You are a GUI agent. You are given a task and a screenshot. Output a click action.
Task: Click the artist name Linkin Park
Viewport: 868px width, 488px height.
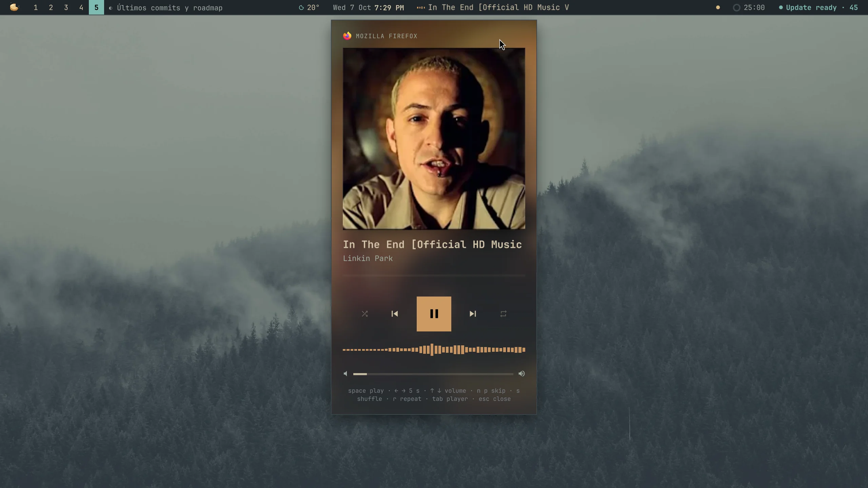tap(368, 259)
